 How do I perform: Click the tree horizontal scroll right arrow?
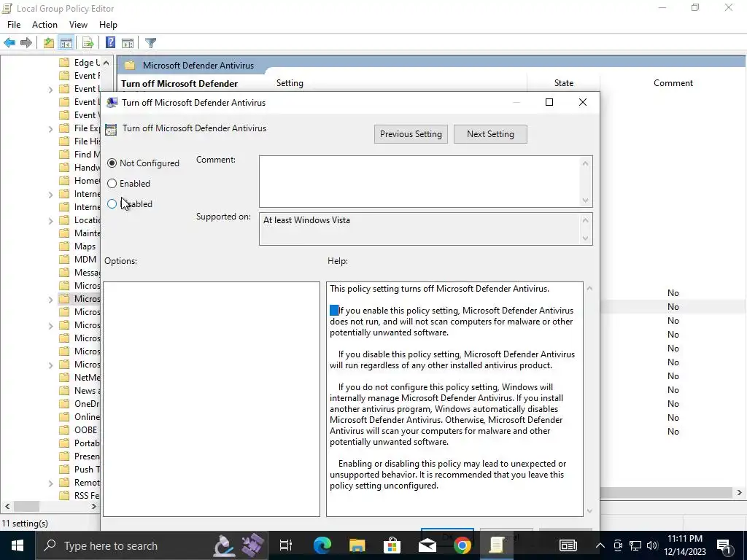point(94,506)
